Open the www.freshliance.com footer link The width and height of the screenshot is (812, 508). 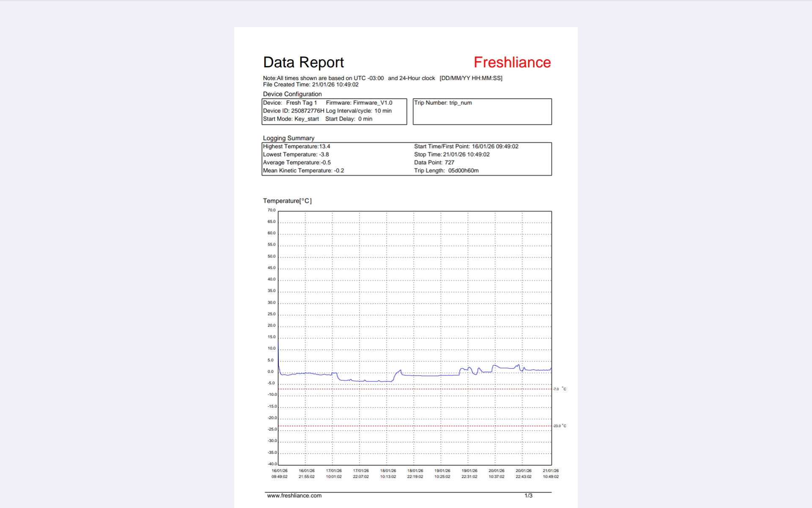point(294,496)
